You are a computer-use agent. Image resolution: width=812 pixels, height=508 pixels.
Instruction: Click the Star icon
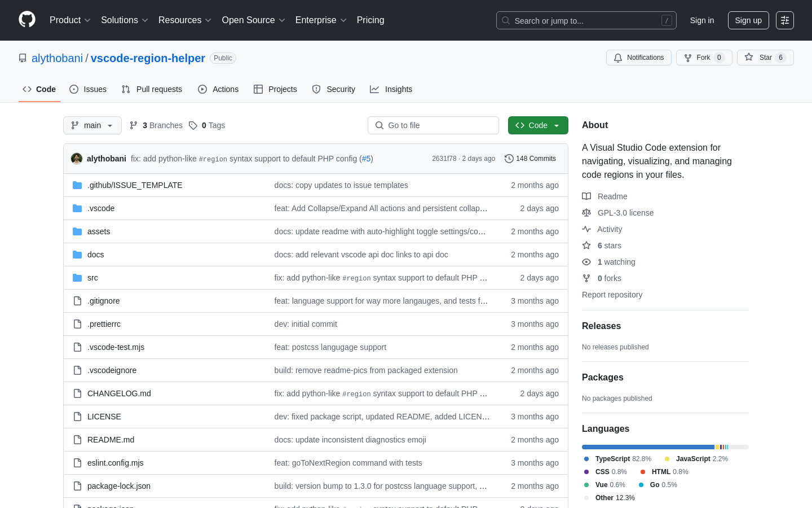pyautogui.click(x=749, y=57)
